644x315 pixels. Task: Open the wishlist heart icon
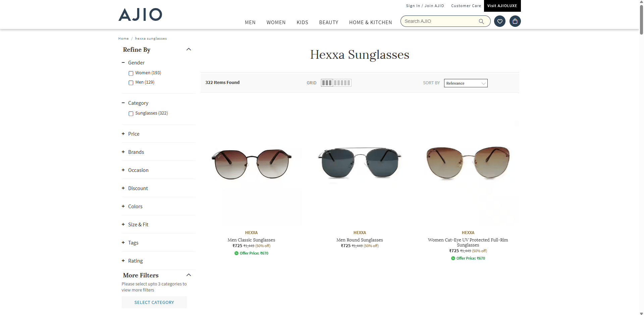coord(499,21)
